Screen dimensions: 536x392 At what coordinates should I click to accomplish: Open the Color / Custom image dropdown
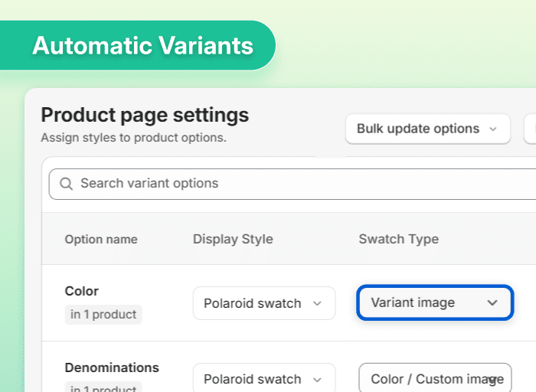(x=435, y=377)
